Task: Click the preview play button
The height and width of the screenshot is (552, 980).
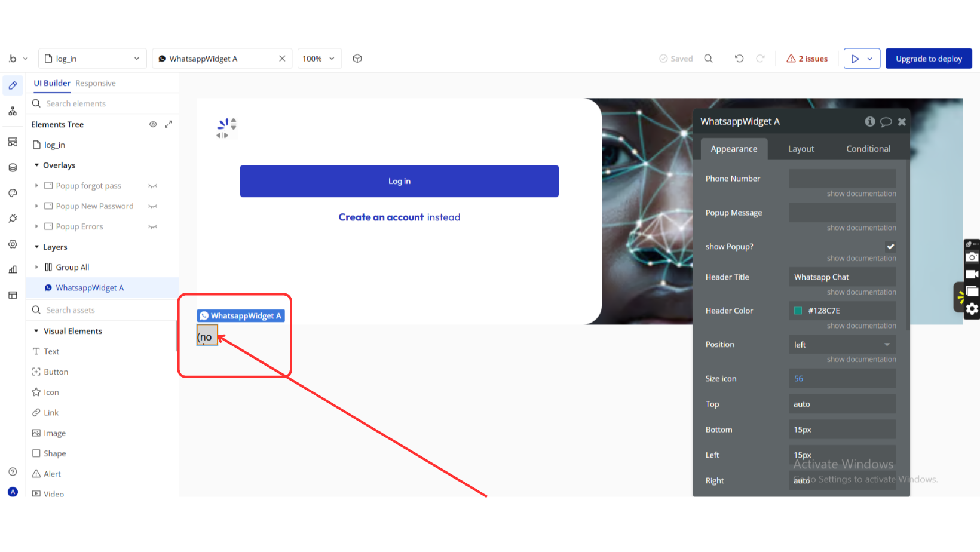Action: pos(855,59)
